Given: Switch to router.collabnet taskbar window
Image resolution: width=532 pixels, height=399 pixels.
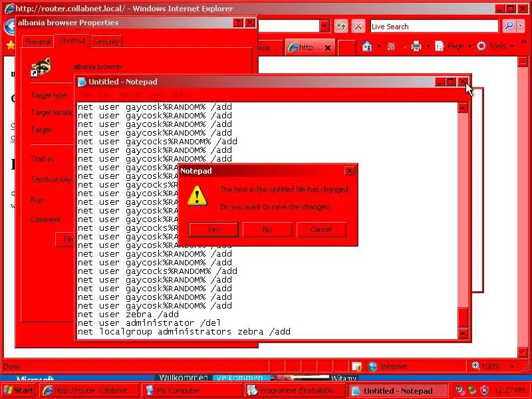Looking at the screenshot, I should [90, 390].
